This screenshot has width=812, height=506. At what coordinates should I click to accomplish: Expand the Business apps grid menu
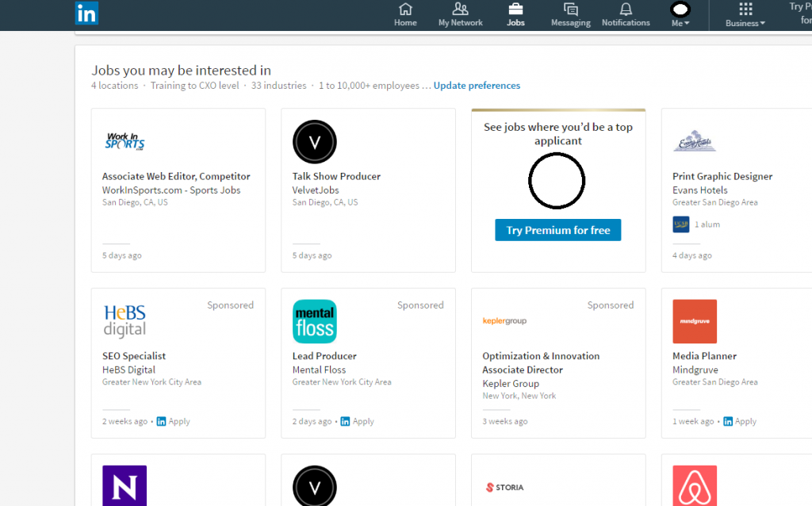click(x=745, y=14)
